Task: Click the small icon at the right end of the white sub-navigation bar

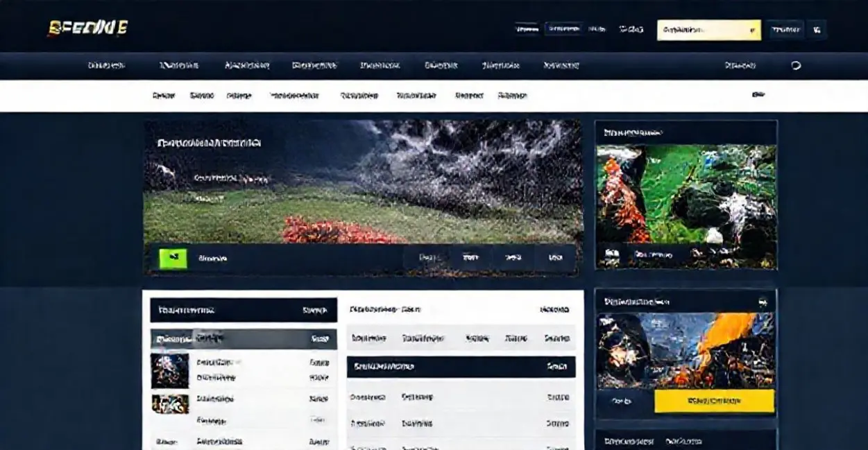Action: [x=758, y=95]
